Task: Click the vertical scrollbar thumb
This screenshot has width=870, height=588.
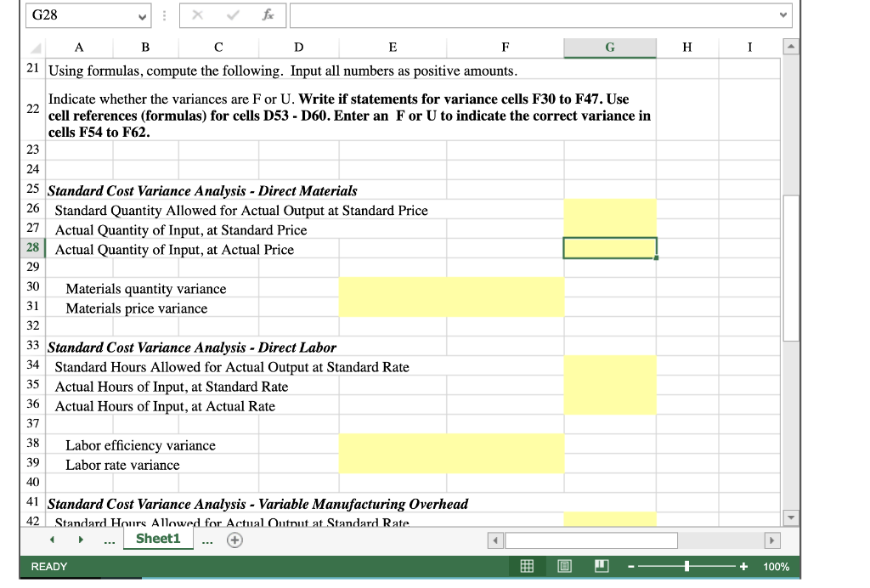Action: (x=791, y=268)
